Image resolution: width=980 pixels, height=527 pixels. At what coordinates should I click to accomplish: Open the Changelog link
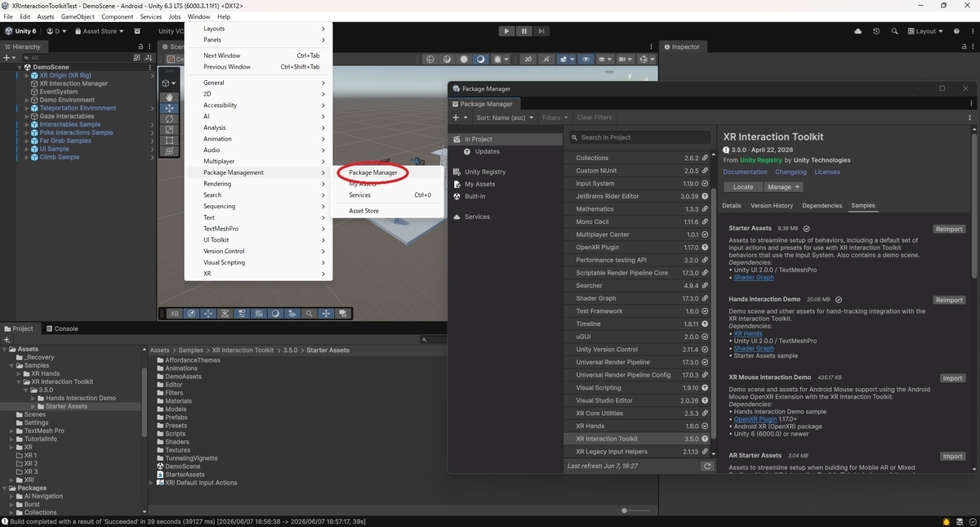pyautogui.click(x=791, y=172)
